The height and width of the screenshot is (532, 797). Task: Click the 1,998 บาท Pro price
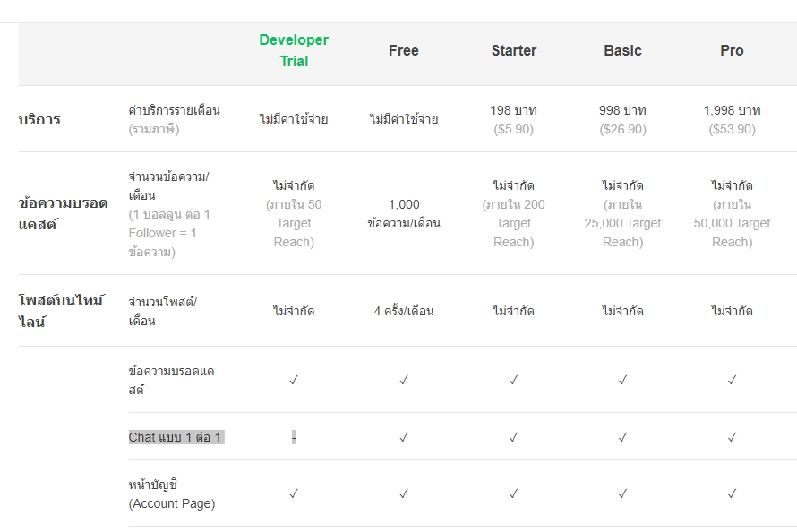[x=732, y=110]
